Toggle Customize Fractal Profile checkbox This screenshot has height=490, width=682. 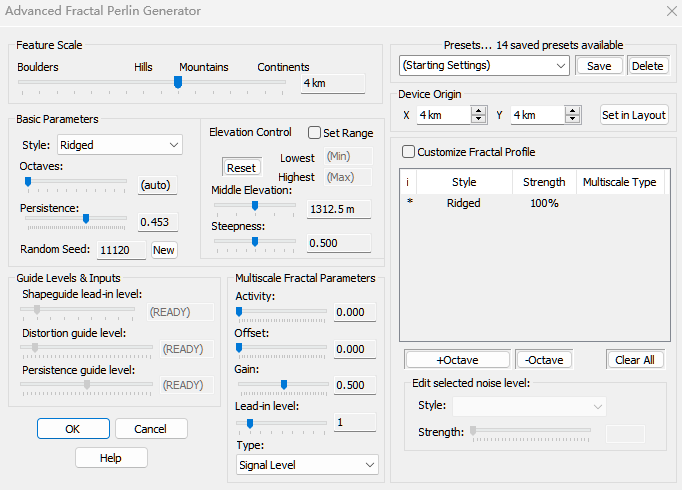click(408, 152)
